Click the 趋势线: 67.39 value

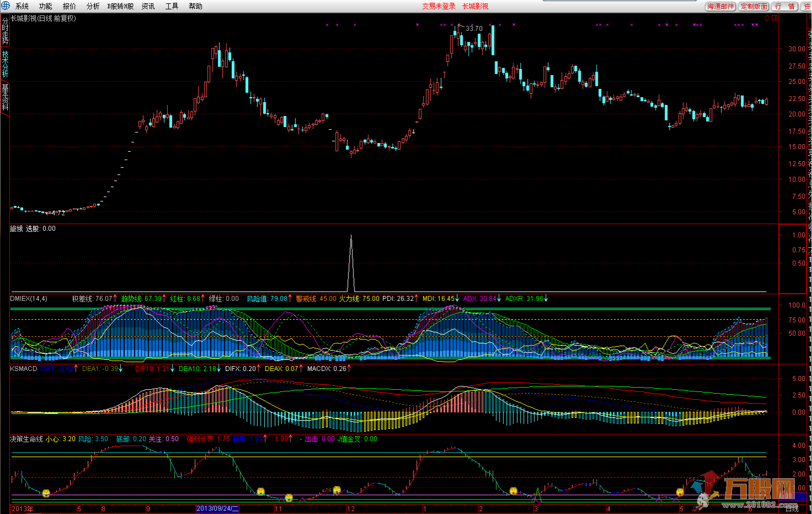click(x=141, y=299)
